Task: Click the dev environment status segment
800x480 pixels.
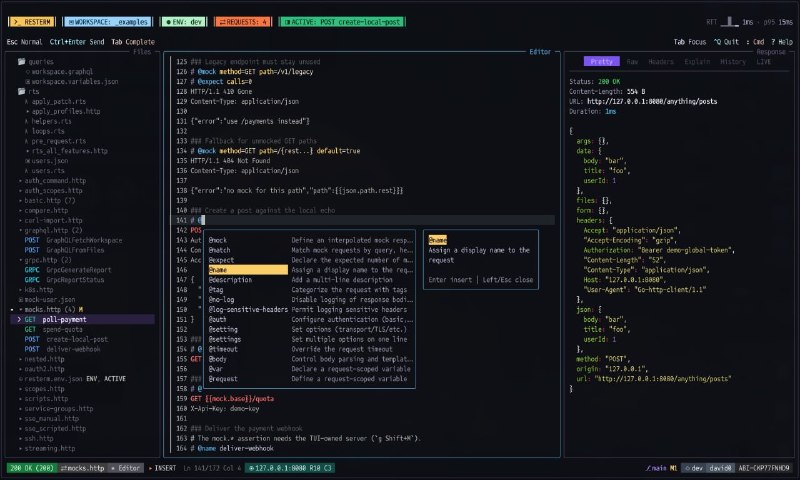Action: pos(693,468)
